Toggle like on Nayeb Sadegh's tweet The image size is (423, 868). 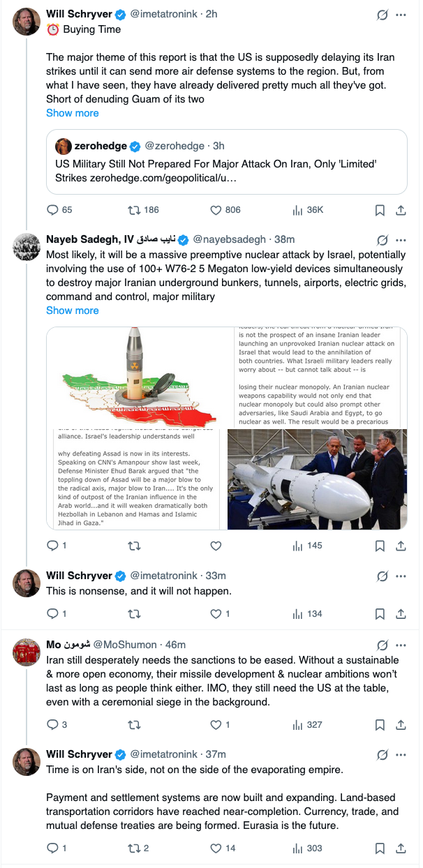coord(216,546)
